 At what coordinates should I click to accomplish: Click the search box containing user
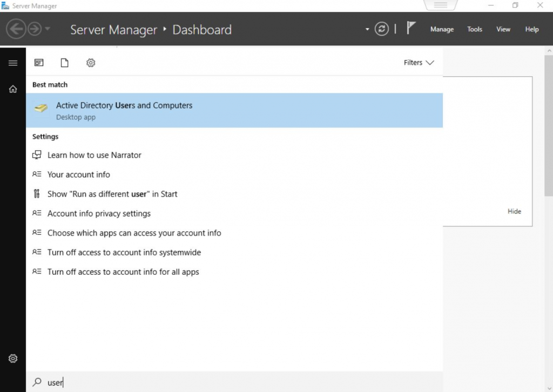point(216,382)
